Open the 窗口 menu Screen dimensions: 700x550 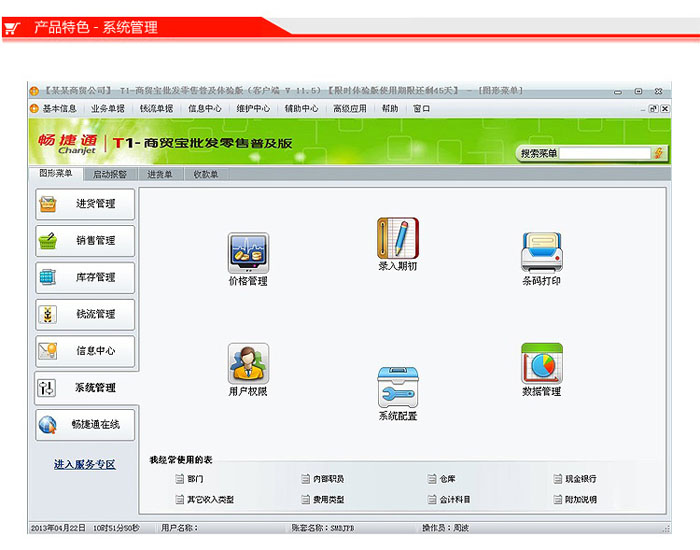tap(421, 108)
